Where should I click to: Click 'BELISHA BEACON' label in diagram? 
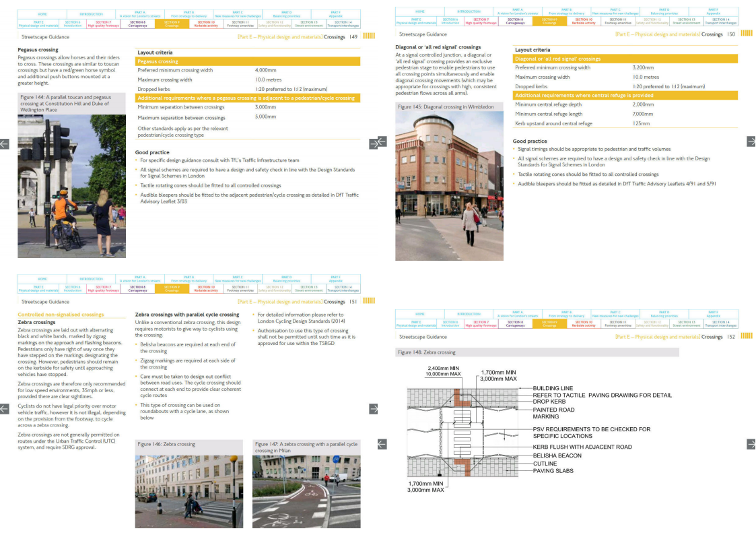coord(557,455)
